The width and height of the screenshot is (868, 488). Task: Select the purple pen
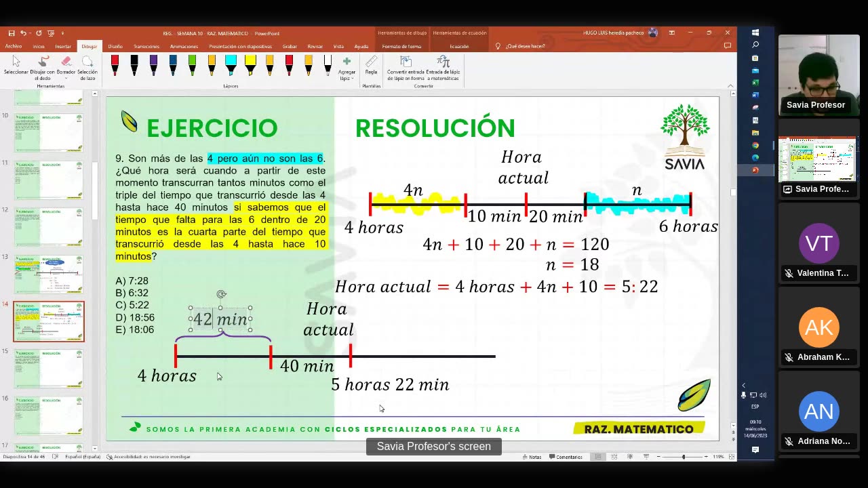153,65
